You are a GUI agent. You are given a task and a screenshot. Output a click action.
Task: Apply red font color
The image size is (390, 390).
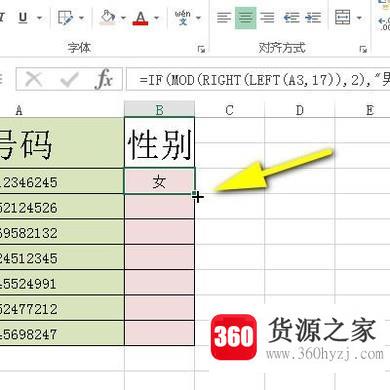[140, 18]
